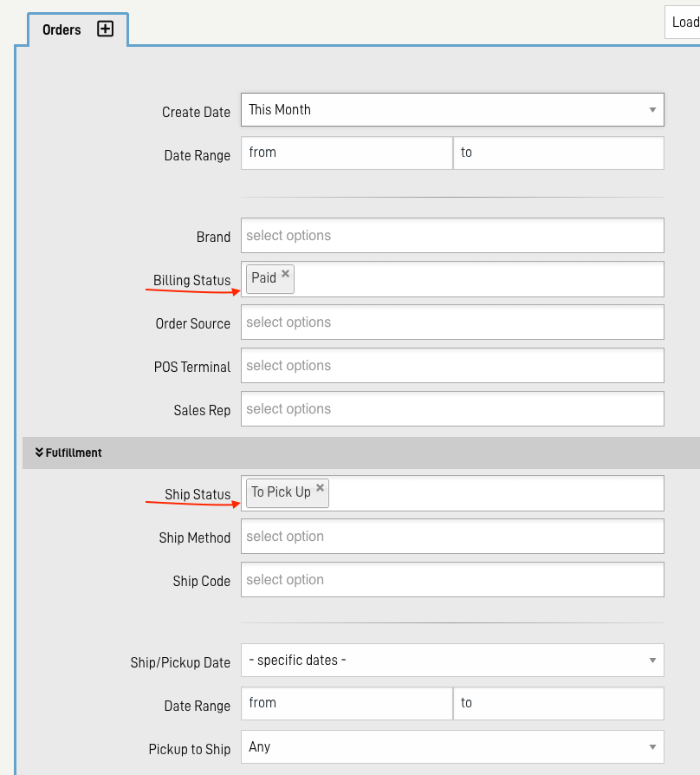The width and height of the screenshot is (700, 775).
Task: Open the Brand select options field
Action: [x=452, y=235]
